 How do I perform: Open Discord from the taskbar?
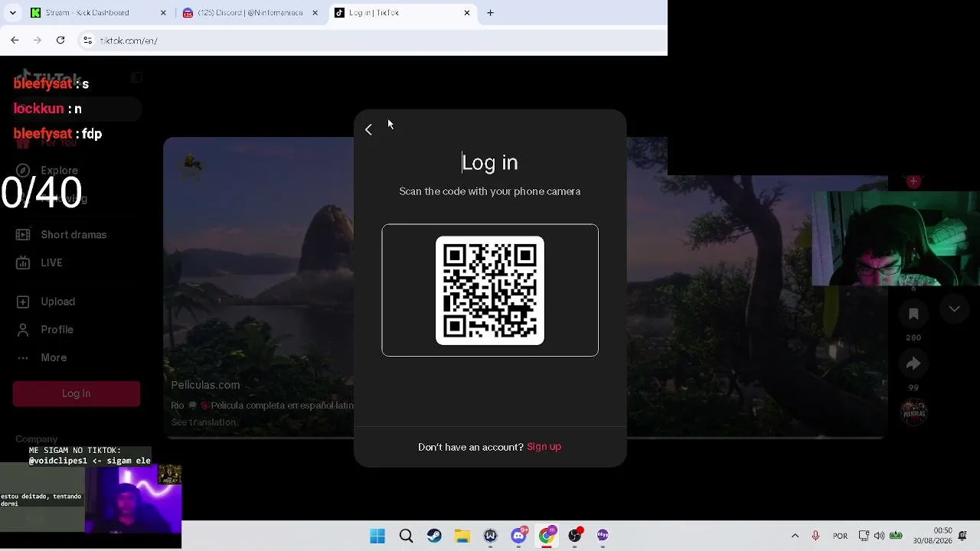(x=518, y=536)
